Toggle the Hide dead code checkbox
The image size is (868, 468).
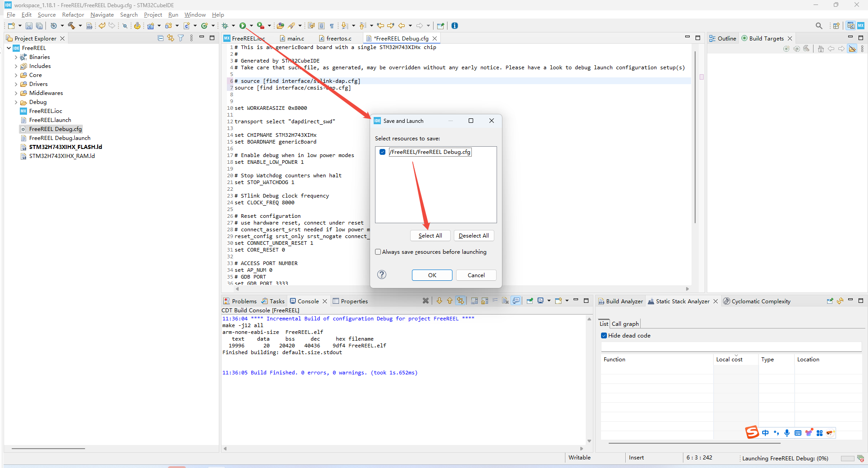[x=604, y=336]
